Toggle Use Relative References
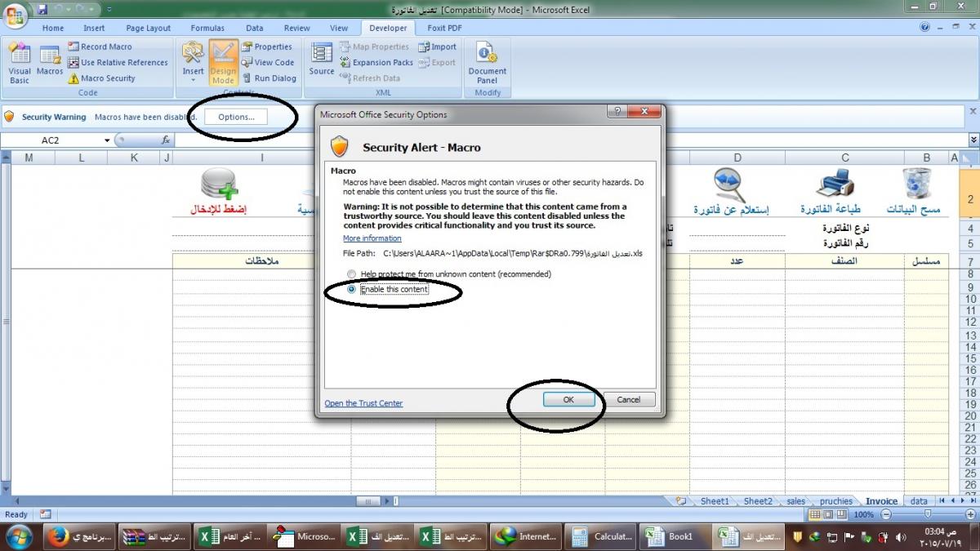Image resolution: width=980 pixels, height=551 pixels. point(118,62)
